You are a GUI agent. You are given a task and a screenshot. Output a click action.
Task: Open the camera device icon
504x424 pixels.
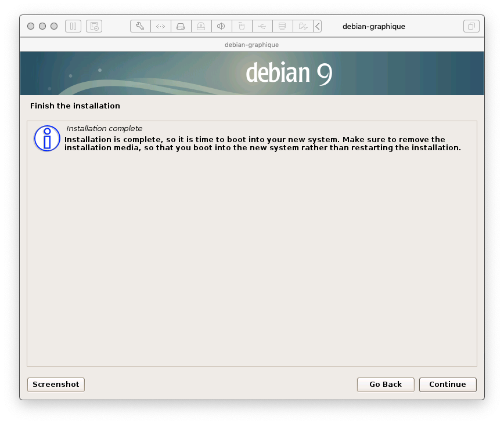point(201,26)
